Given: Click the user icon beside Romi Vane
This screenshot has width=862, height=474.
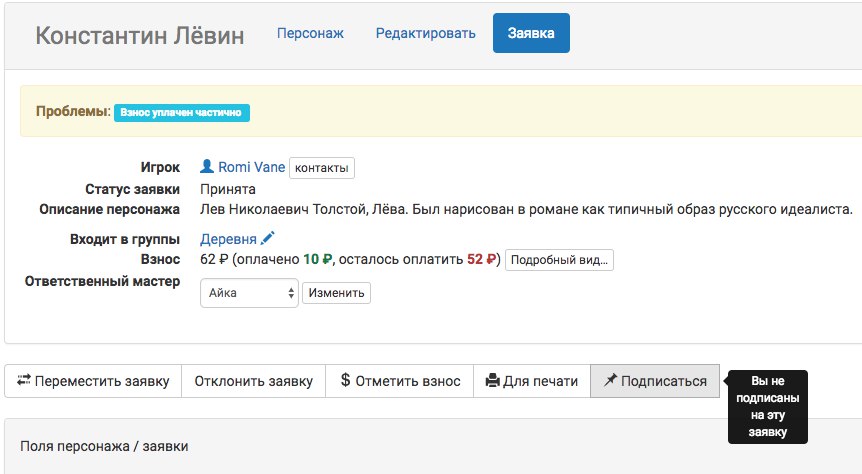Looking at the screenshot, I should click(x=207, y=167).
